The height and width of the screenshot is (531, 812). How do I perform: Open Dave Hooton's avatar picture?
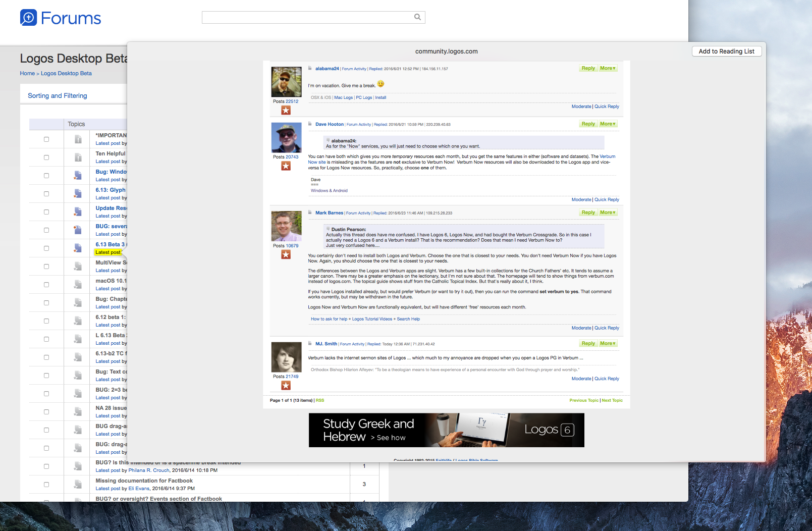point(286,137)
